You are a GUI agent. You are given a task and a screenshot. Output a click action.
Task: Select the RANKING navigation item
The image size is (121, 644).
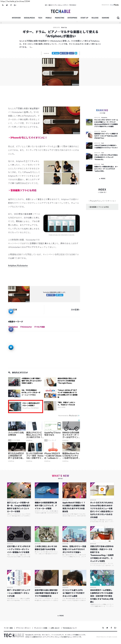pyautogui.click(x=105, y=18)
